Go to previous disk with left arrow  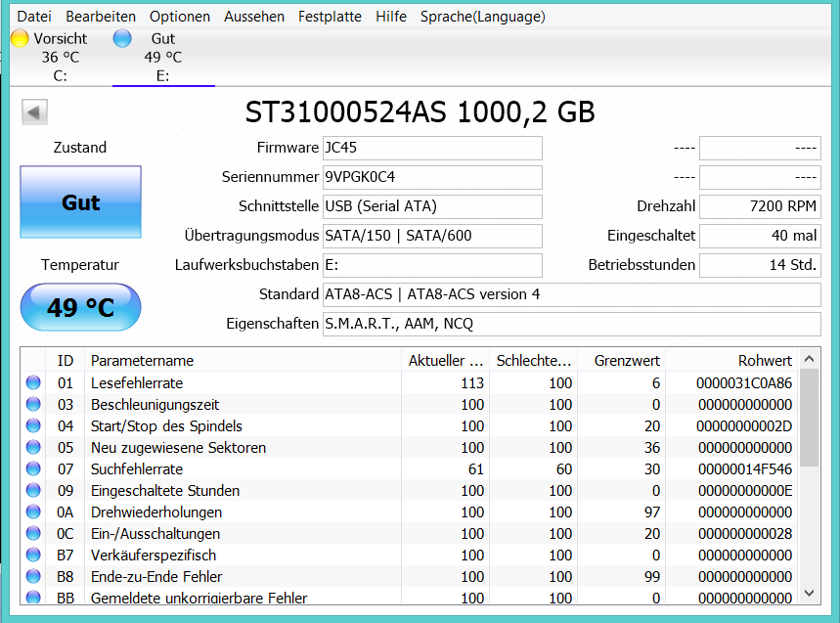click(34, 112)
